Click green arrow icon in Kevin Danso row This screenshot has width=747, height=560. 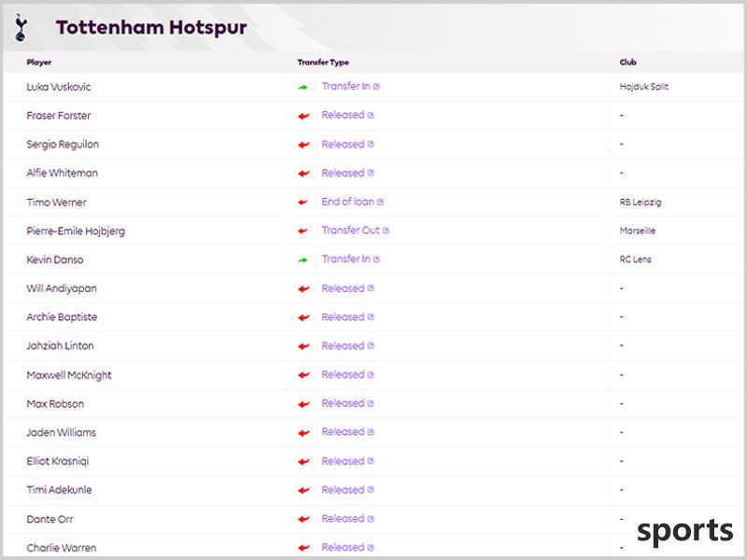303,260
